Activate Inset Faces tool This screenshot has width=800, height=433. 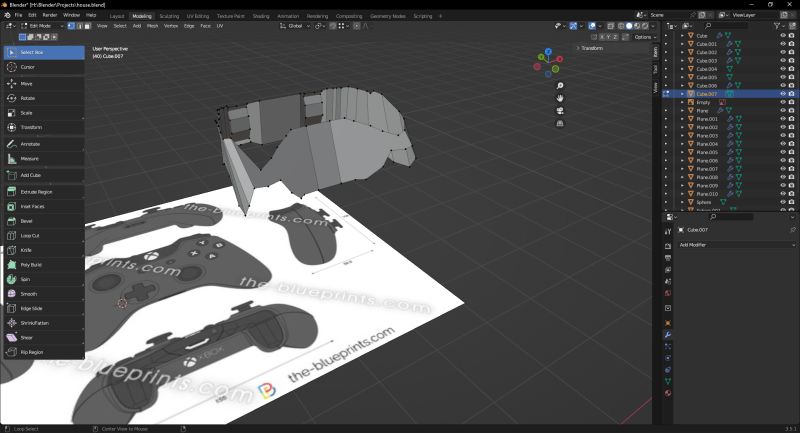click(44, 207)
